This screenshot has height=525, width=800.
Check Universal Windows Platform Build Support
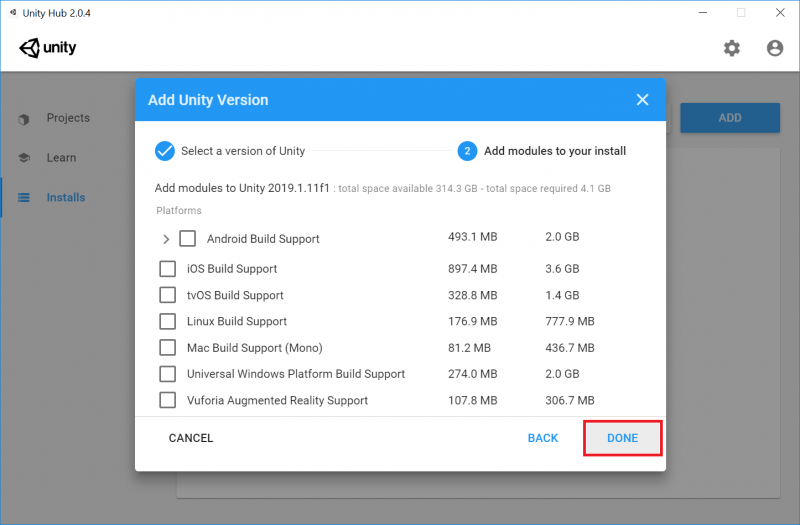[x=167, y=374]
